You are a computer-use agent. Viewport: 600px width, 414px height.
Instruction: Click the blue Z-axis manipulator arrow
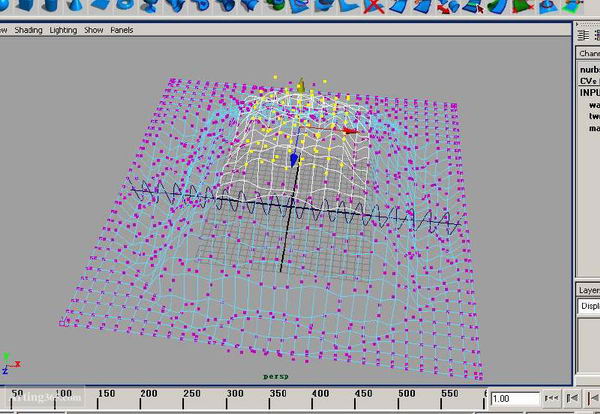tap(293, 160)
